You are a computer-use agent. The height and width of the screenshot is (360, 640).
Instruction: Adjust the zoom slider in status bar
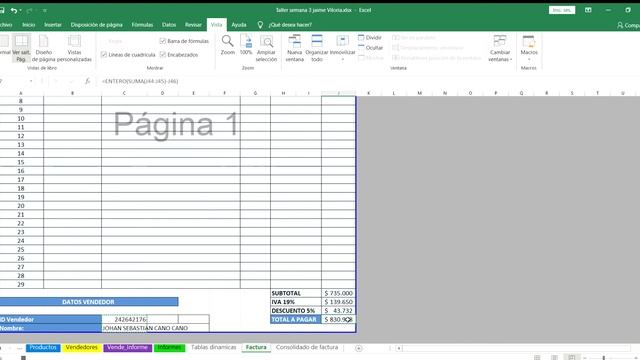pyautogui.click(x=604, y=358)
